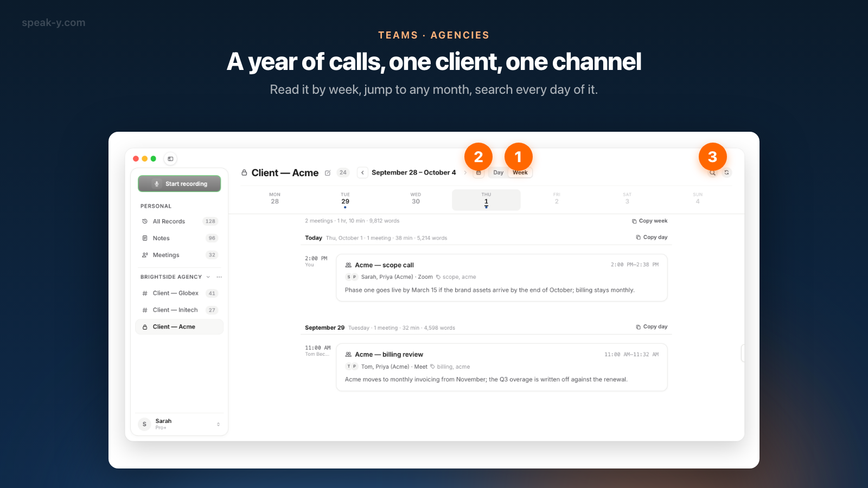Viewport: 868px width, 488px height.
Task: Click the edit icon beside Client — Acme title
Action: pos(328,173)
